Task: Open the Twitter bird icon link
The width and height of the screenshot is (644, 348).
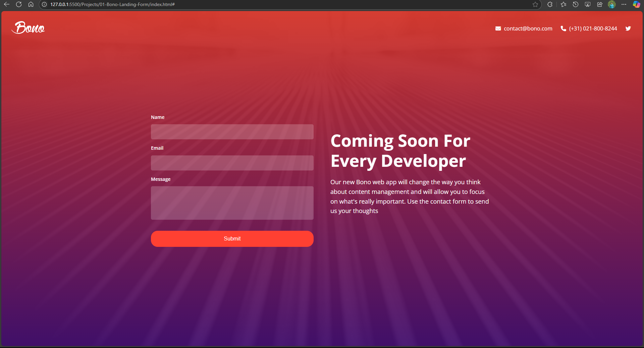Action: click(x=628, y=28)
